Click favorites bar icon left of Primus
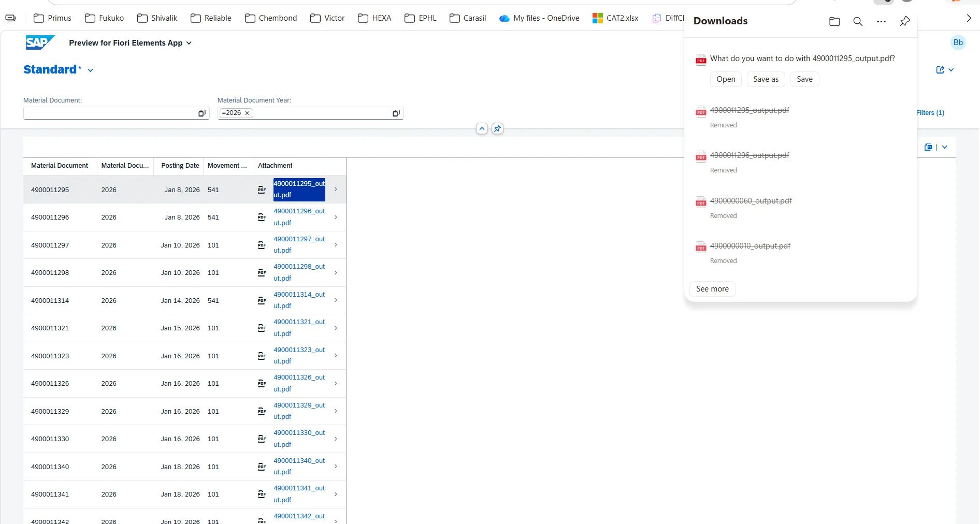The width and height of the screenshot is (980, 524). 10,18
